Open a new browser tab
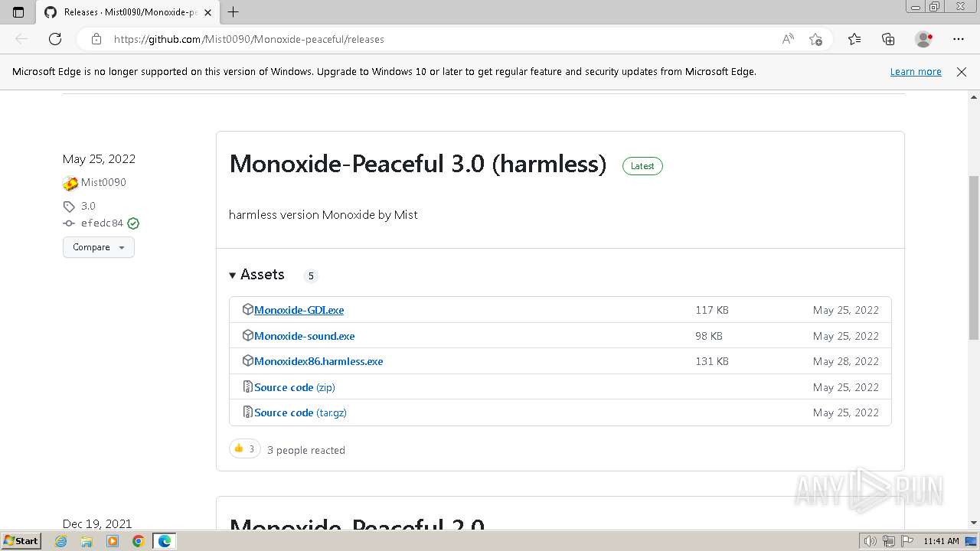This screenshot has width=980, height=551. [234, 12]
